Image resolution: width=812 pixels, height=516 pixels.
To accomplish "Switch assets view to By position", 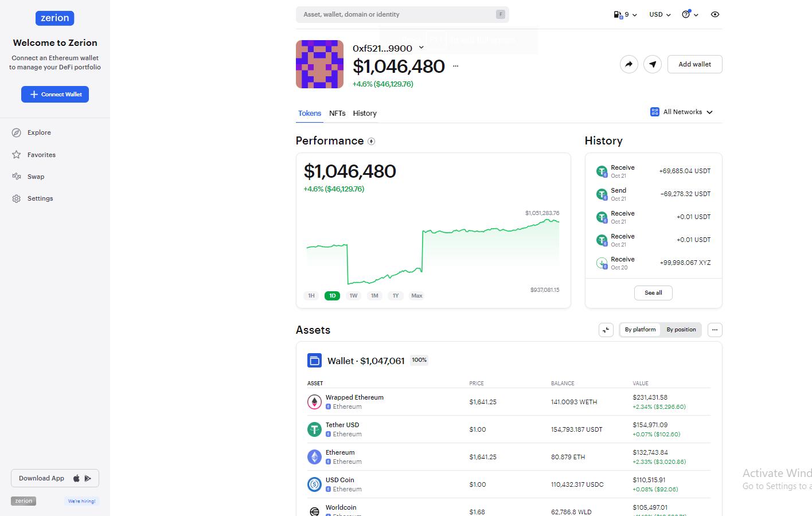I will [681, 330].
